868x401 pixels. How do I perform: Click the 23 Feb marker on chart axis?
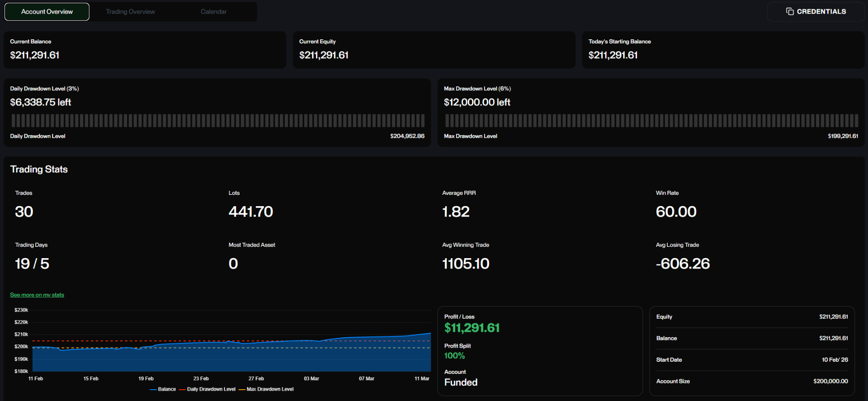pyautogui.click(x=201, y=379)
